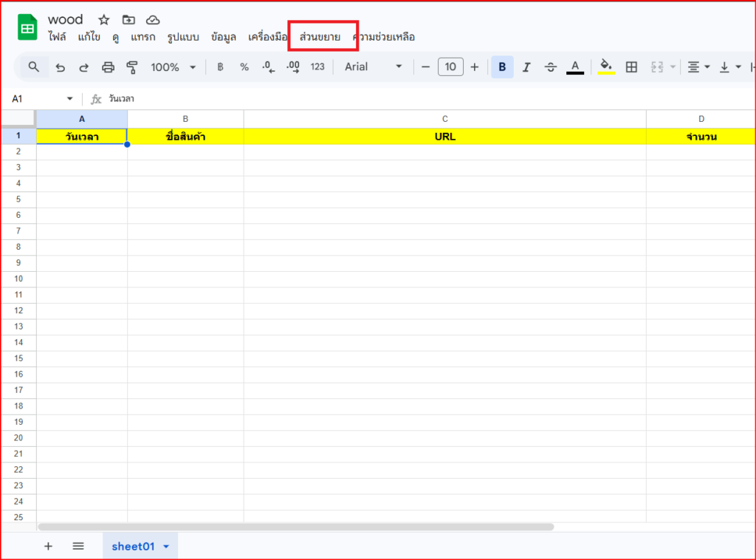This screenshot has width=756, height=560.
Task: Toggle bold formatting button
Action: [x=502, y=67]
